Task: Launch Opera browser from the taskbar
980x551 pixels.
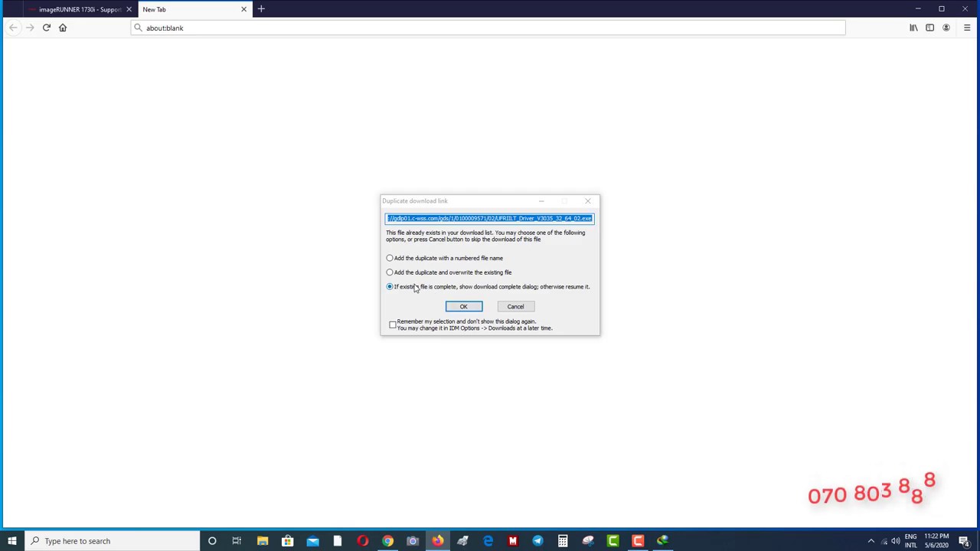Action: [363, 541]
